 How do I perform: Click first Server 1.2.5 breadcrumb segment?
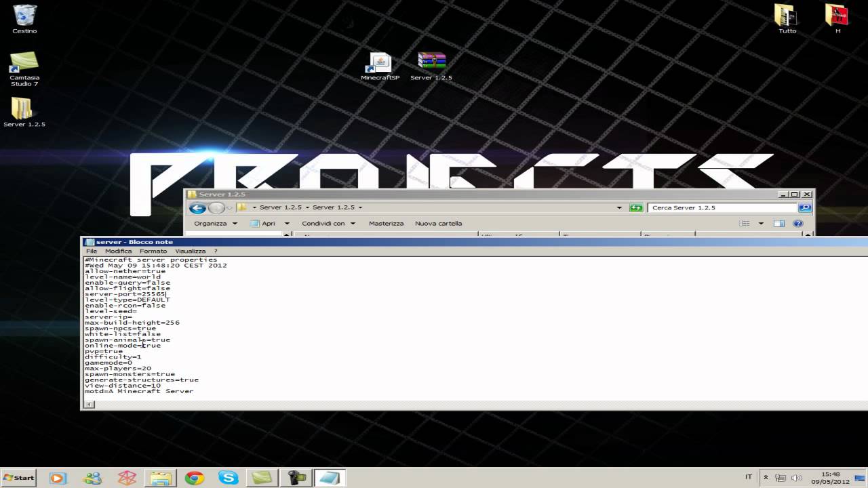pyautogui.click(x=280, y=207)
